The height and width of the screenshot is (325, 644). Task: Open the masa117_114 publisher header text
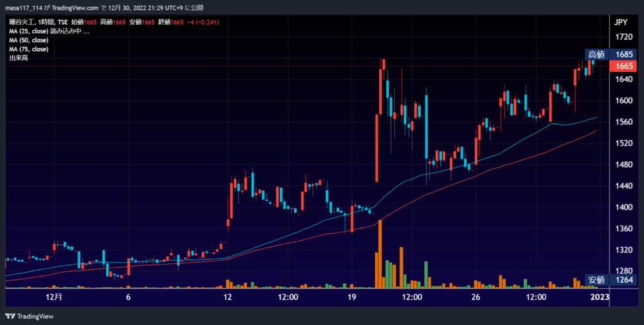coord(23,8)
